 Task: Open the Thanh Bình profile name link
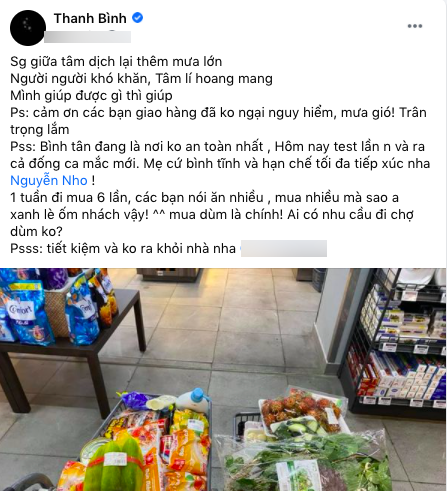pyautogui.click(x=90, y=18)
